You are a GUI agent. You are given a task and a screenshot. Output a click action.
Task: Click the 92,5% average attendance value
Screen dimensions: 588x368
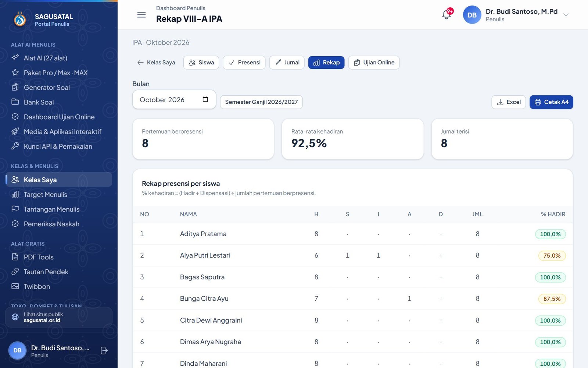[309, 143]
